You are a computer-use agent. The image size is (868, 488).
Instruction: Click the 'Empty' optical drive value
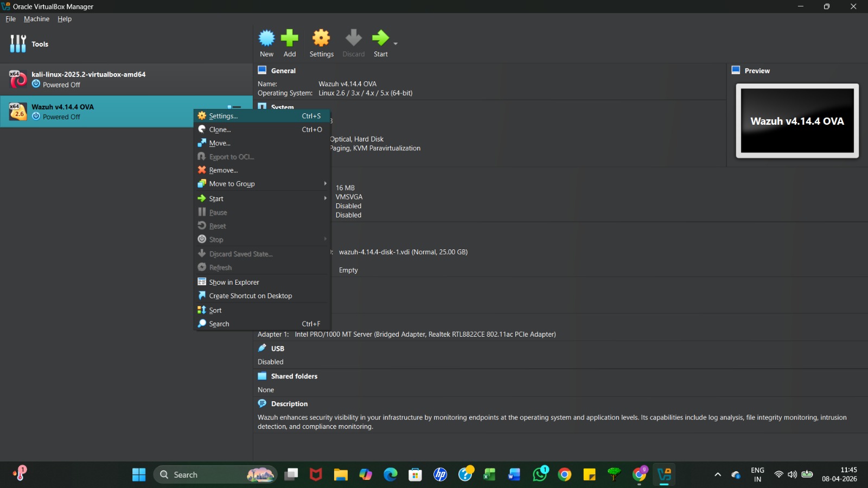[348, 270]
